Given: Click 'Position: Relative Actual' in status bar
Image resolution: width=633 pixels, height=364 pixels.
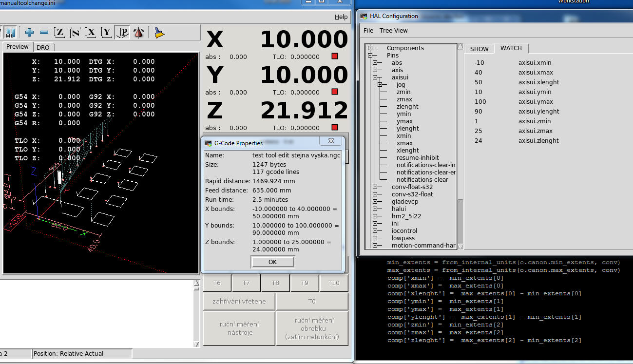Looking at the screenshot, I should (68, 354).
